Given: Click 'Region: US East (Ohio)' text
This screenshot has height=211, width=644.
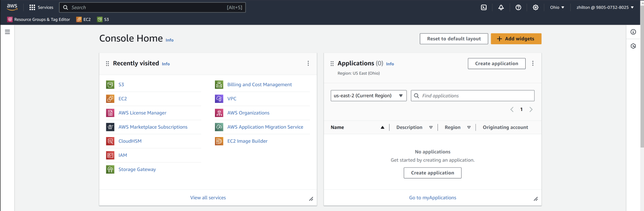Looking at the screenshot, I should click(x=359, y=73).
